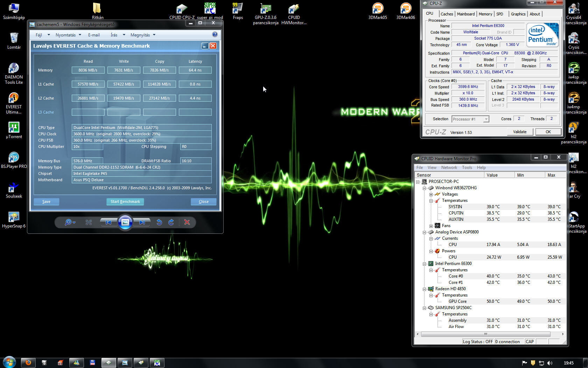Rotate image counterclockwise in photo viewer
The width and height of the screenshot is (588, 368).
pyautogui.click(x=159, y=222)
